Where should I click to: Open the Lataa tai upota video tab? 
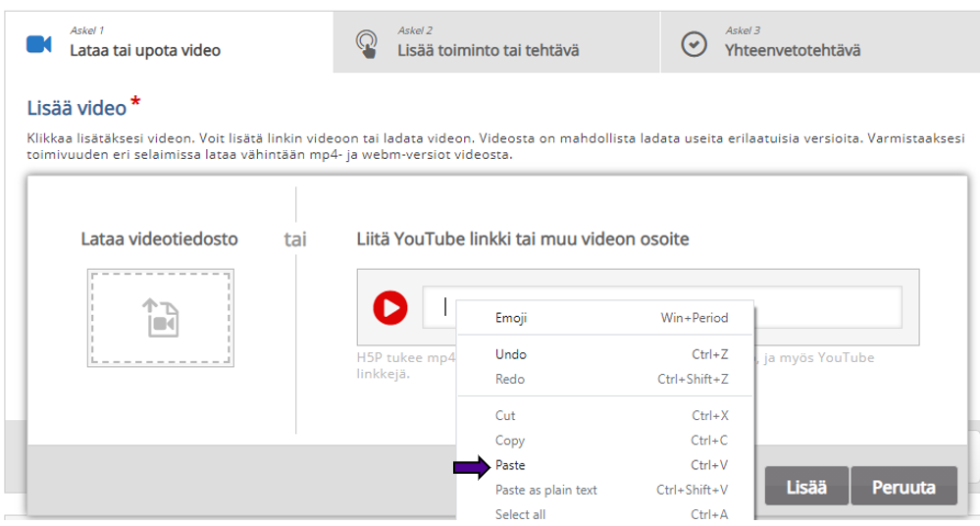[145, 50]
